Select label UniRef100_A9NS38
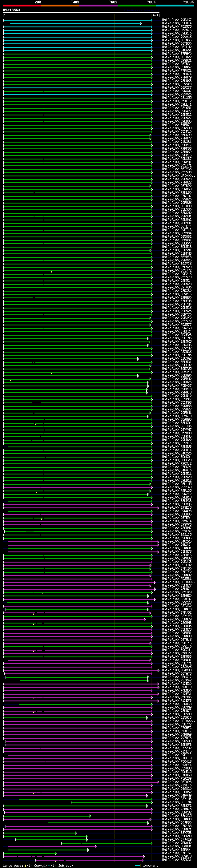 click(x=177, y=128)
